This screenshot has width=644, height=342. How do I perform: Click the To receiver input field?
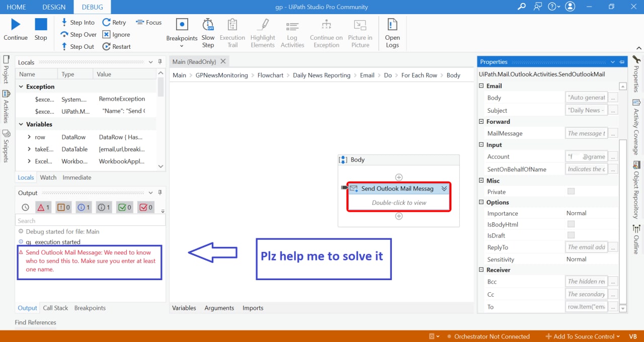pos(587,306)
